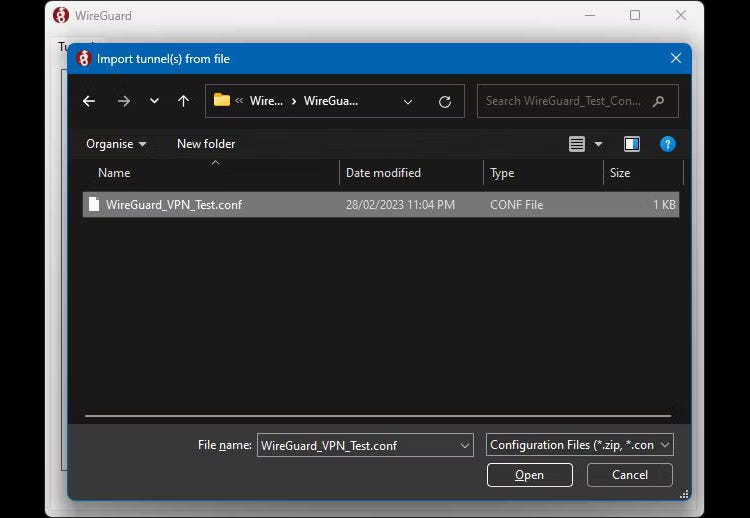This screenshot has height=518, width=750.
Task: Click the search magnifier icon
Action: click(658, 101)
